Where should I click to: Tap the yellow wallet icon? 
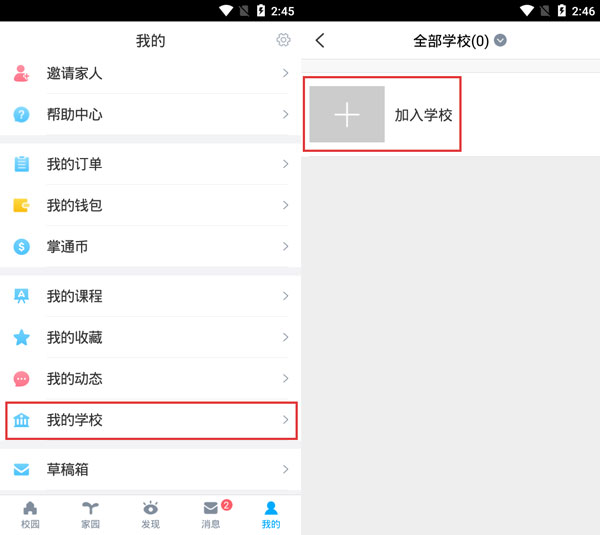[x=21, y=205]
